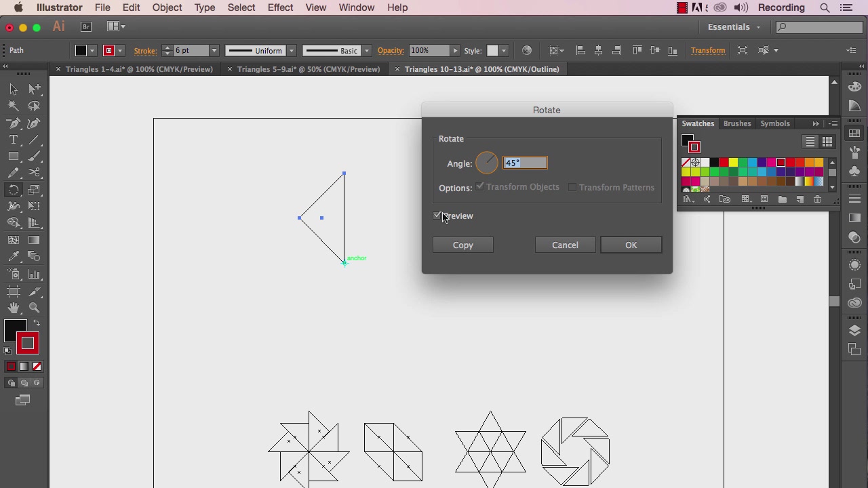Open the Swatches panel flyout menu
This screenshot has width=868, height=488.
tap(833, 124)
